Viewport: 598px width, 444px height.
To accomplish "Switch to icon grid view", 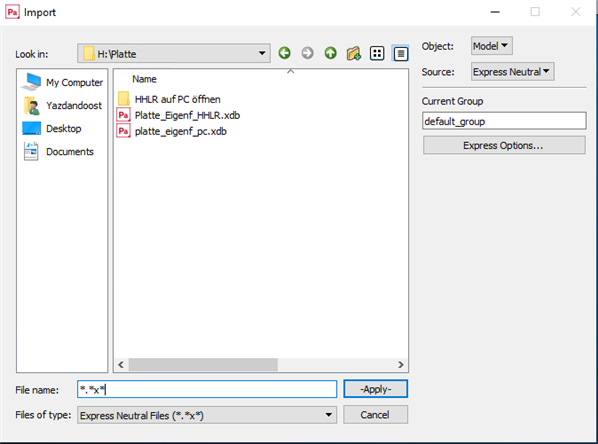I will (377, 53).
